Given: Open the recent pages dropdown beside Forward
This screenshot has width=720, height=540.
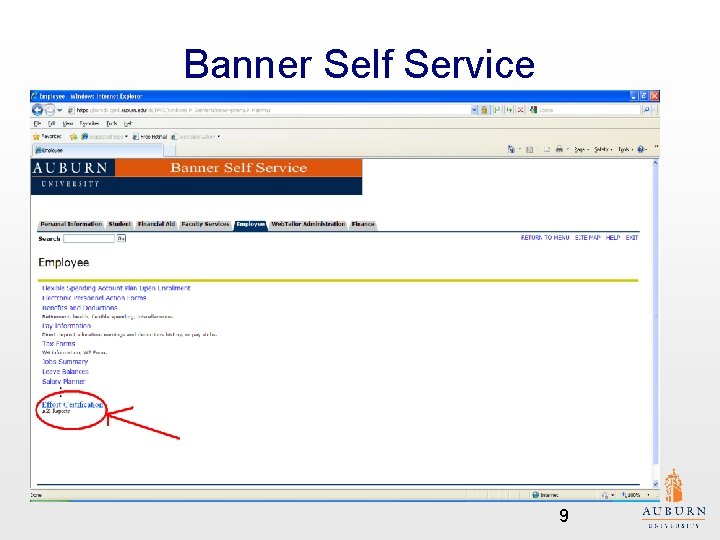Looking at the screenshot, I should (60, 110).
